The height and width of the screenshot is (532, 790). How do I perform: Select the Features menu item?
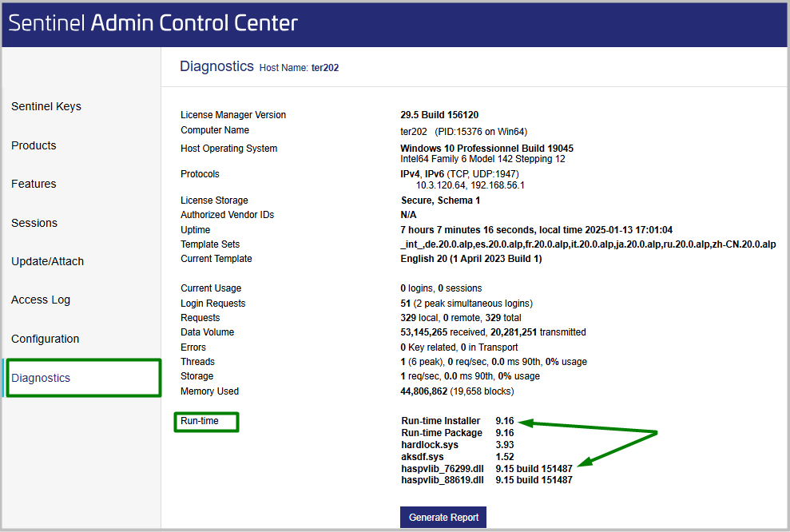[34, 184]
